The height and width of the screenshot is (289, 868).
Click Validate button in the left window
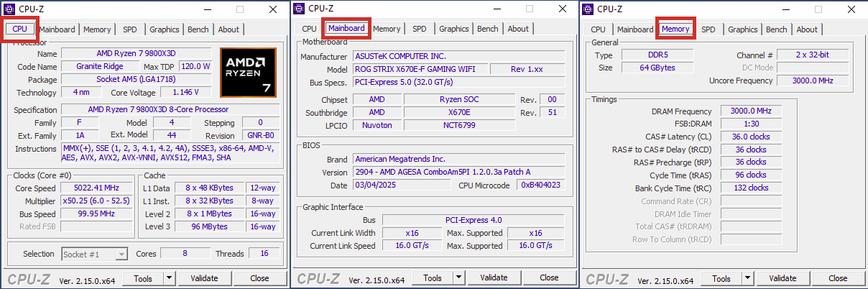pos(204,278)
